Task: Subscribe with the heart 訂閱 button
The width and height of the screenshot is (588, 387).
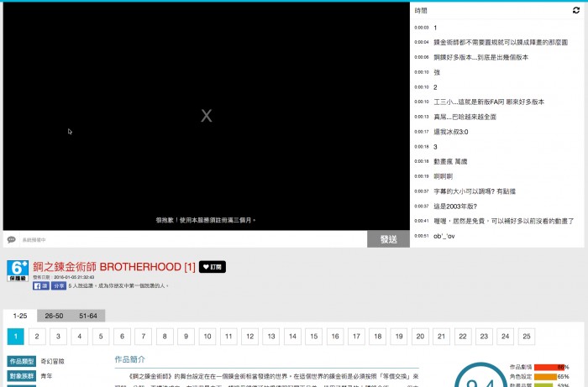Action: click(213, 267)
